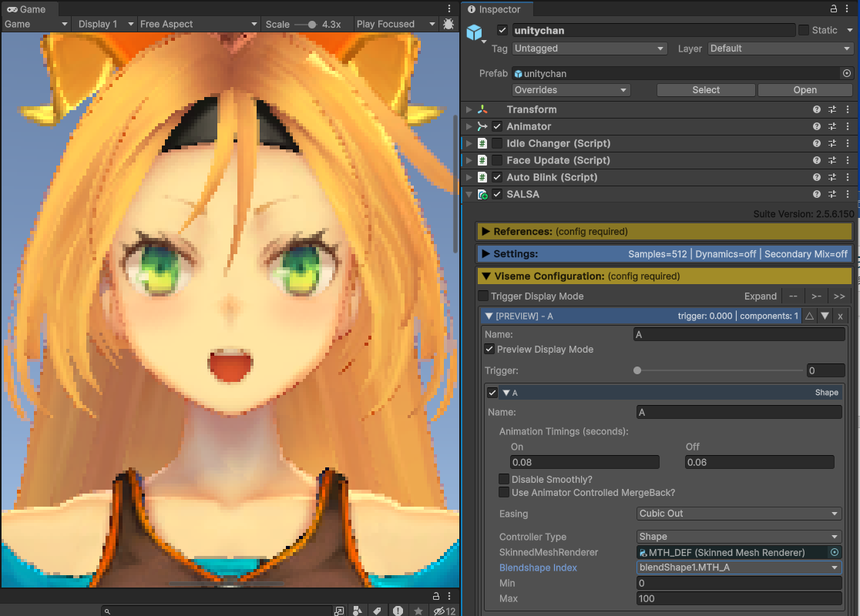Open the prefab Overrides dropdown
The image size is (860, 616).
point(571,90)
